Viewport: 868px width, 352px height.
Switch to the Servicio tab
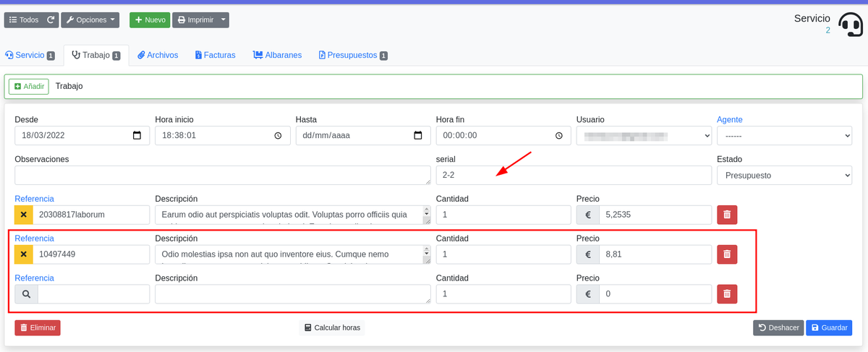[30, 55]
